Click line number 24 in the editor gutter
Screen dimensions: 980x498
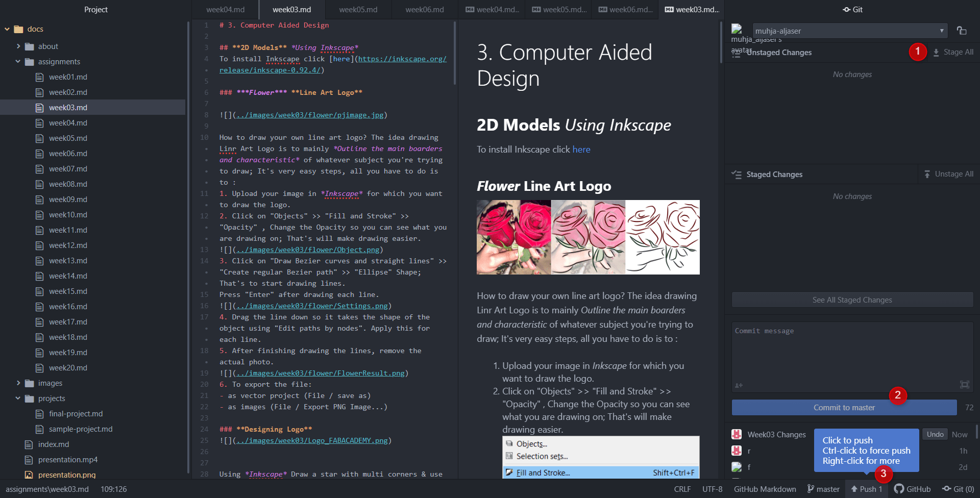tap(204, 429)
